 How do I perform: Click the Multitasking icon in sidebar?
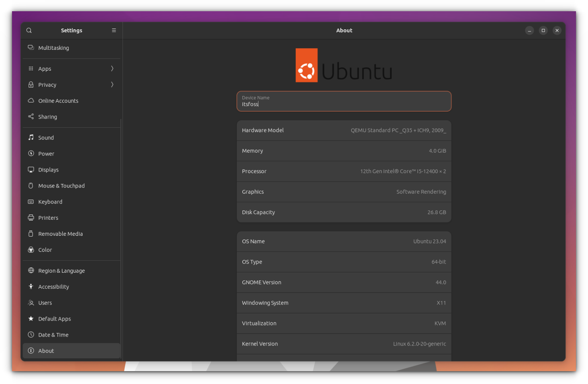click(31, 47)
